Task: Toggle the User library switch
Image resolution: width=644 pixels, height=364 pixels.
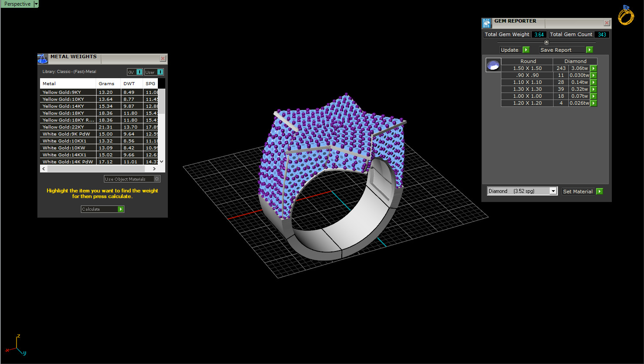Action: coord(154,72)
